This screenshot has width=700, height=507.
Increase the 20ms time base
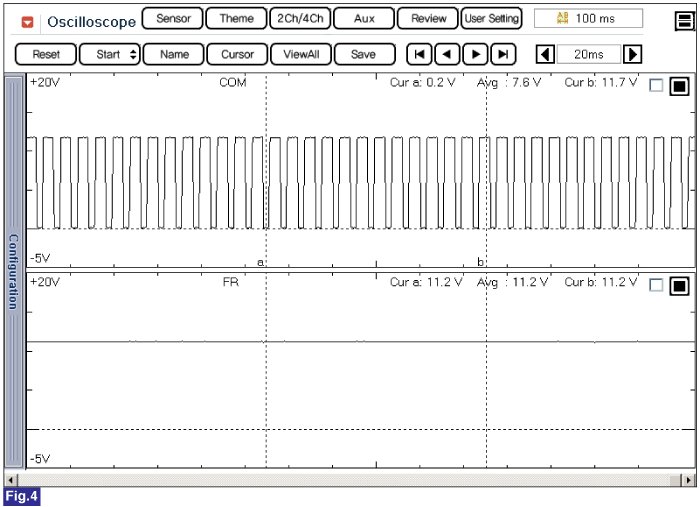632,54
